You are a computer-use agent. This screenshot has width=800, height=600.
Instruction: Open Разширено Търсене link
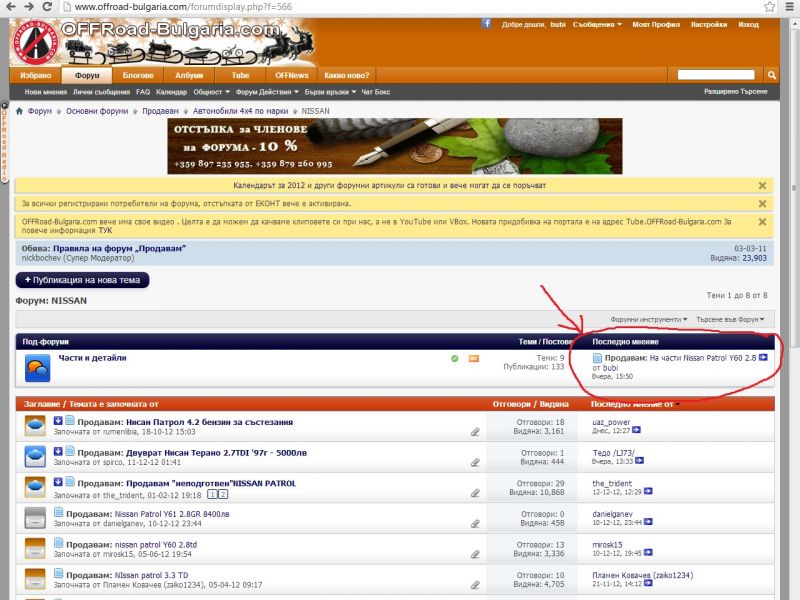(736, 91)
